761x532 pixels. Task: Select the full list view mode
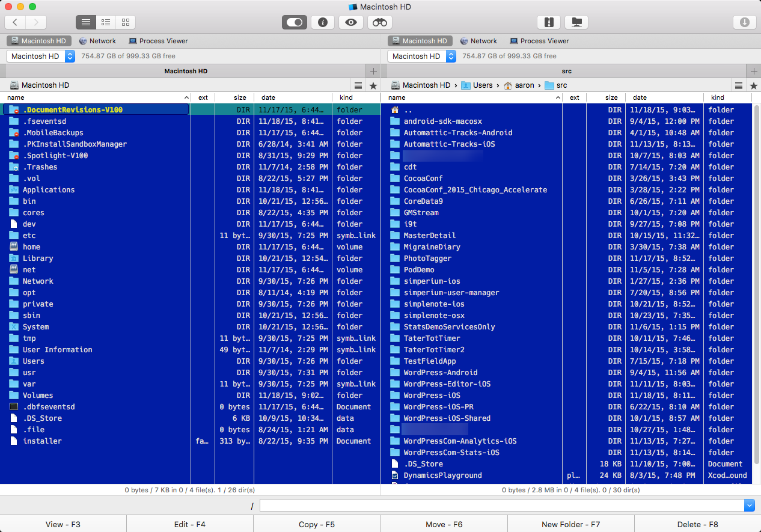tap(86, 22)
